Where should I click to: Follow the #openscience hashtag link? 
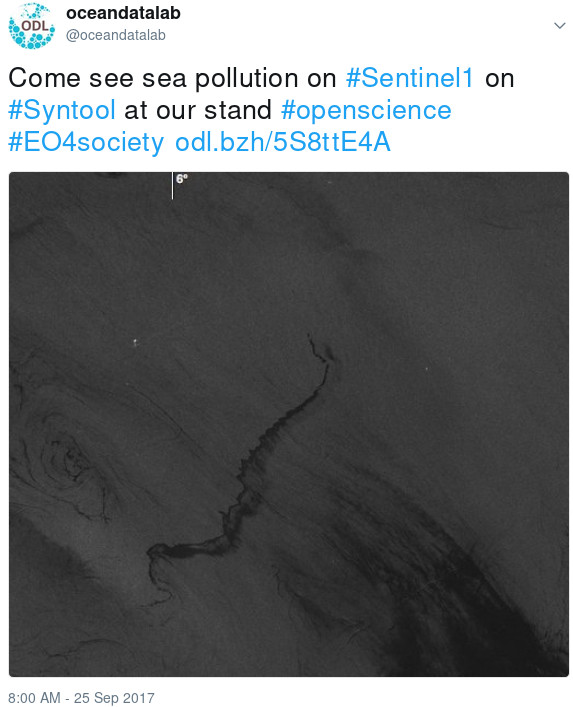[366, 110]
